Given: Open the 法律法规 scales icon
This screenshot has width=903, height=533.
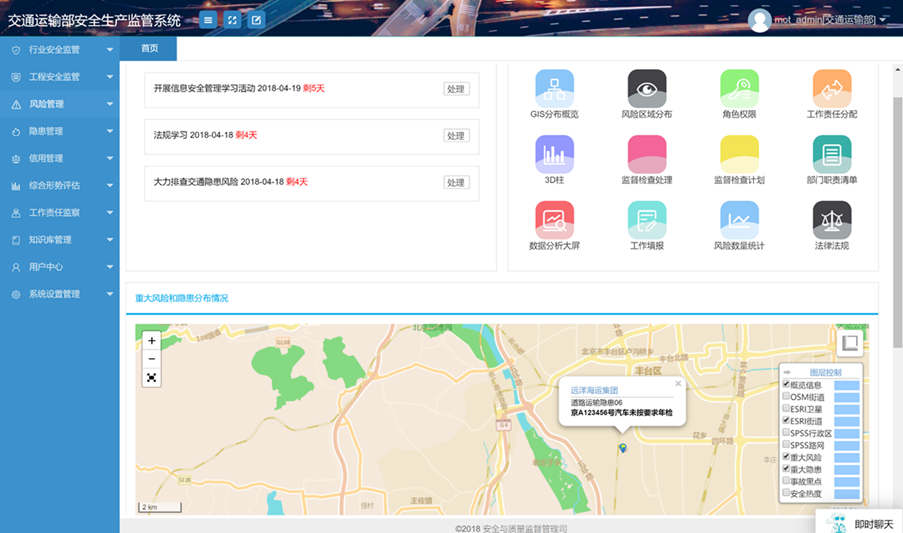Looking at the screenshot, I should click(832, 220).
